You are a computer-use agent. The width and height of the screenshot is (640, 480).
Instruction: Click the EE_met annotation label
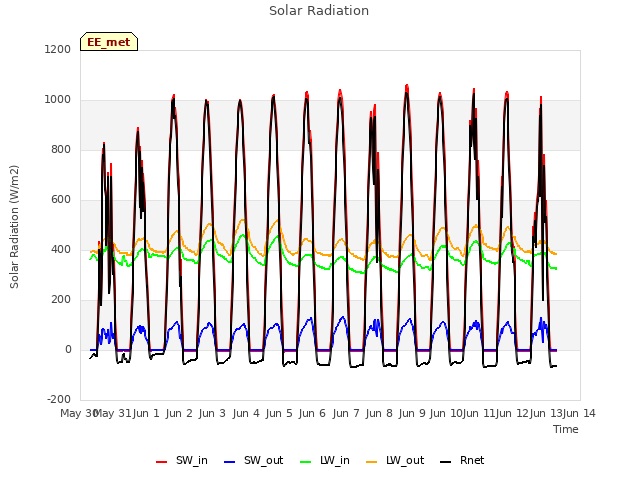point(109,42)
